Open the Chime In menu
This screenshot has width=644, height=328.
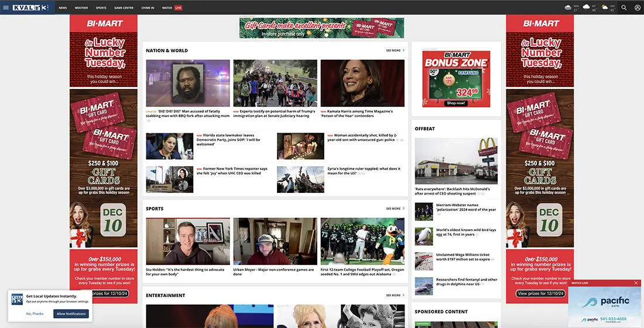pos(148,8)
